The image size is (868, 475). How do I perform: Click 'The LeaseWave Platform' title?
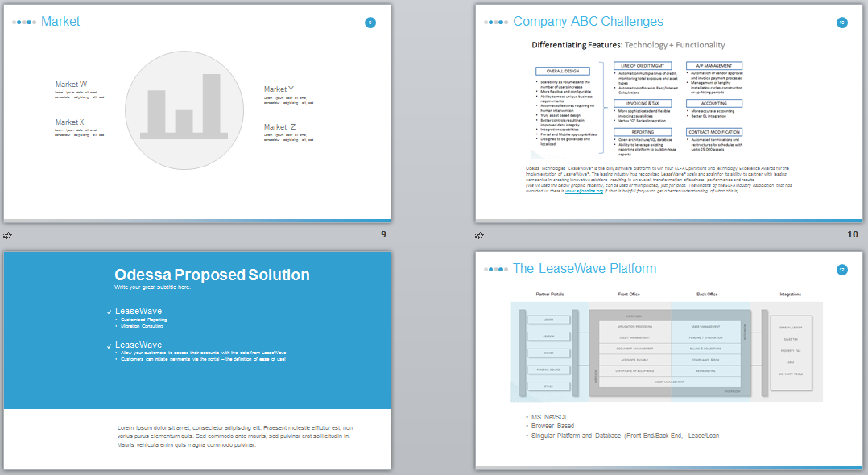coord(585,269)
